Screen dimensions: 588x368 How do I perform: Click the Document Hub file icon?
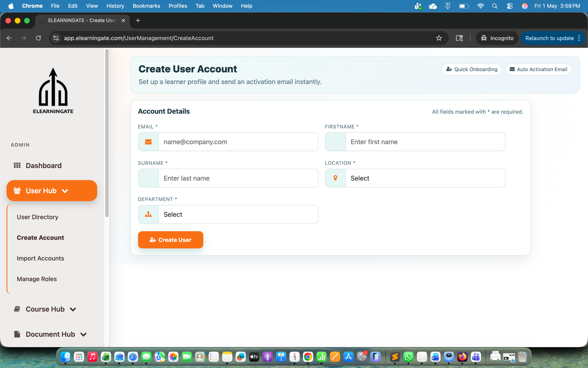17,334
